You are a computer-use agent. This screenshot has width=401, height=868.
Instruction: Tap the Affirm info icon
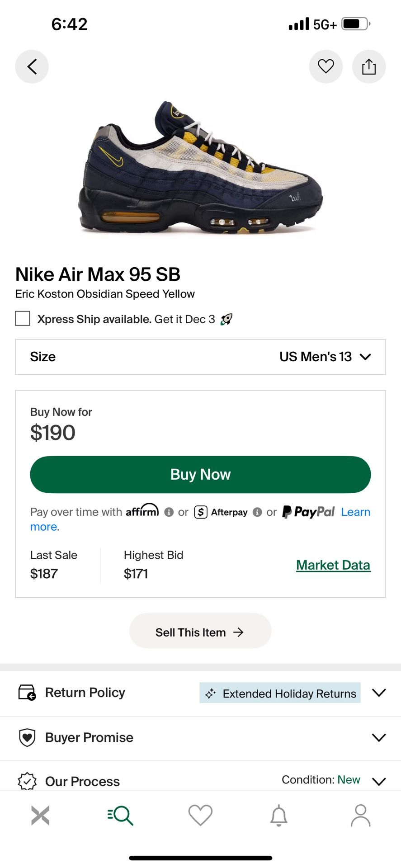tap(169, 512)
